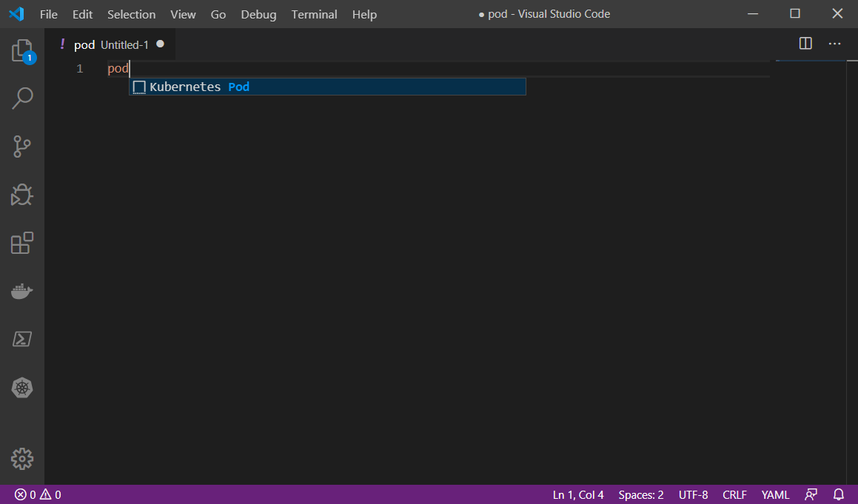Screen dimensions: 858x504
Task: Accept the Kubernetes Pod snippet suggestion
Action: (327, 87)
